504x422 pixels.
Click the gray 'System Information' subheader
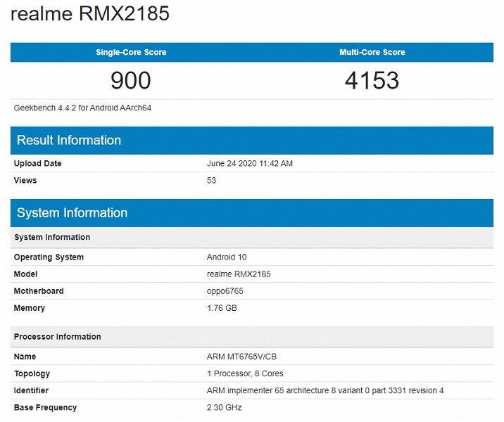click(252, 237)
